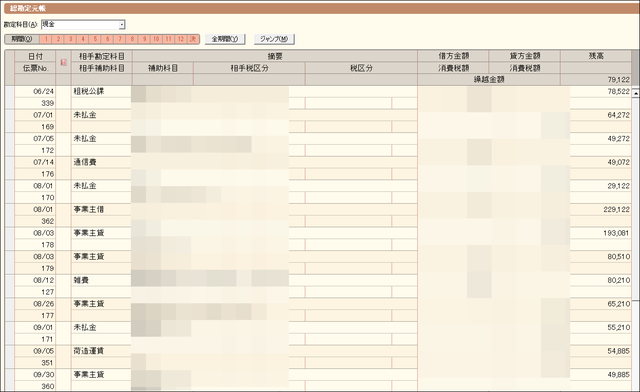Select period month 1
This screenshot has width=640, height=392.
tap(46, 39)
